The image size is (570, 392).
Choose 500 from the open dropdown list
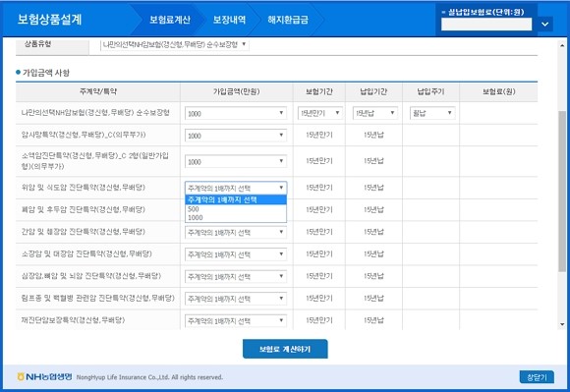pyautogui.click(x=236, y=209)
